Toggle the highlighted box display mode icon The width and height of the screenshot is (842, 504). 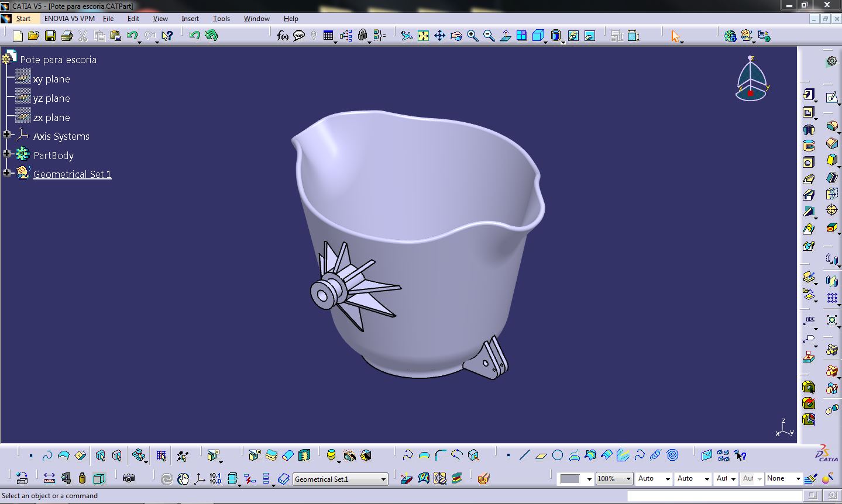tap(99, 478)
